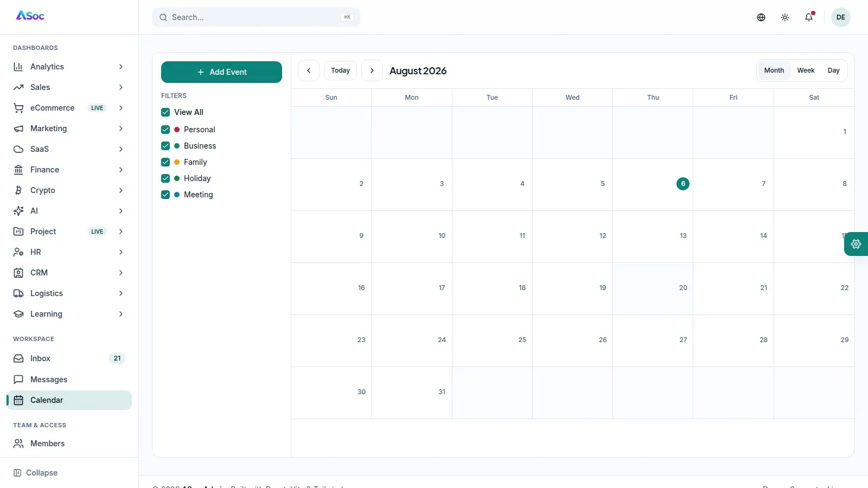Go to next month arrow

click(372, 70)
